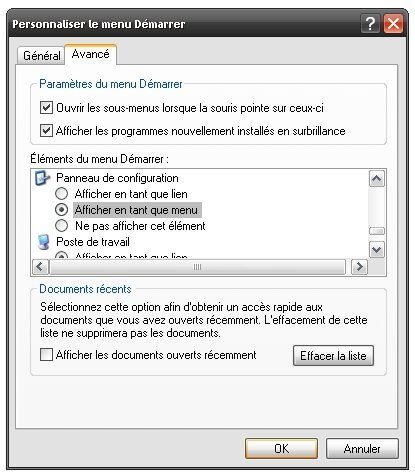Toggle Afficher les programmes nouvellement installés
Viewport: 415px width, 476px height.
point(46,131)
